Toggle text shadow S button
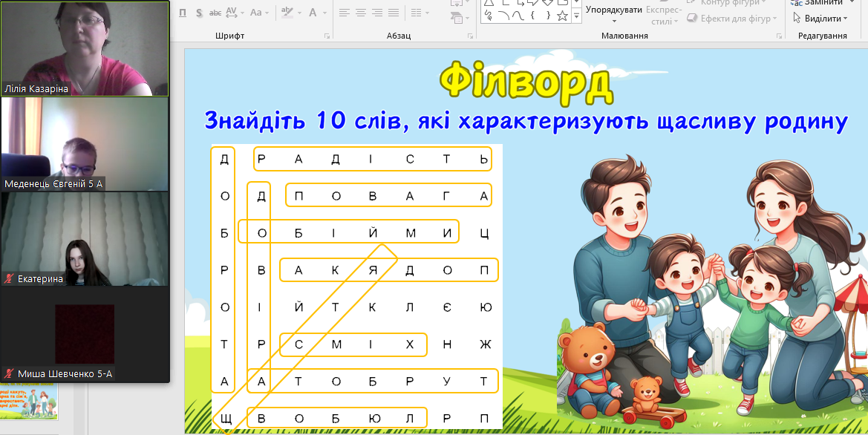This screenshot has width=868, height=435. coord(199,13)
